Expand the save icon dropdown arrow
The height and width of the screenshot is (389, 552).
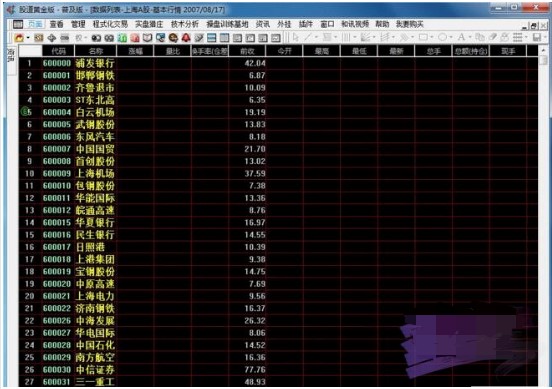[545, 37]
